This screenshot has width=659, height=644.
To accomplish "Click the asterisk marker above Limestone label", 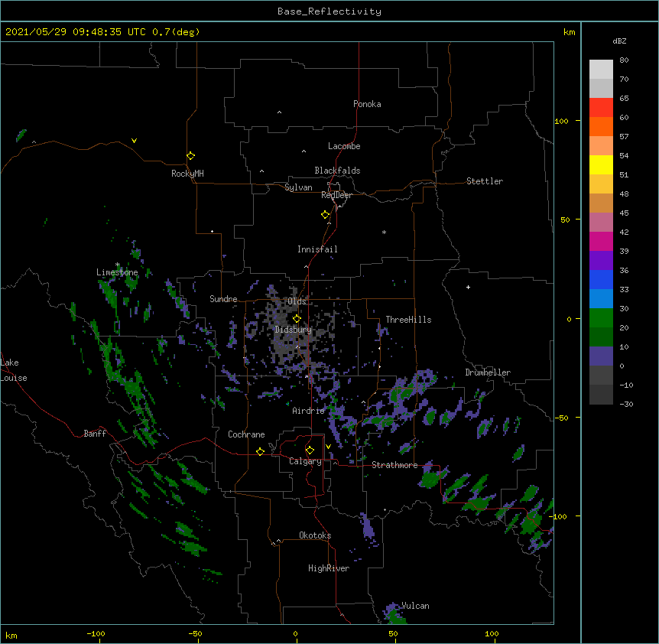I will coord(118,265).
